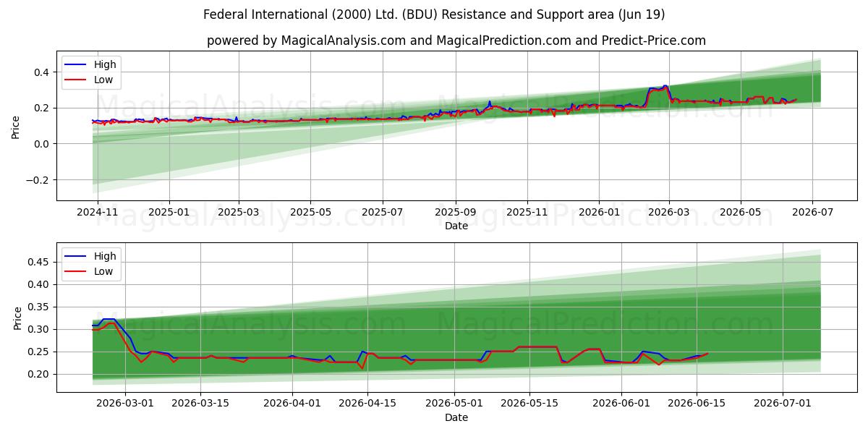
Task: Click the 2026-03-15 date tick label
Action: (x=202, y=404)
